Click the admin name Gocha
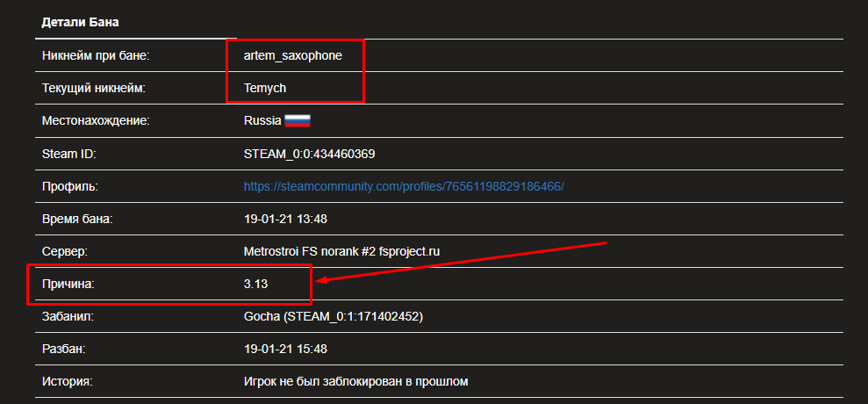Screen dimensions: 868x404 click(x=261, y=316)
